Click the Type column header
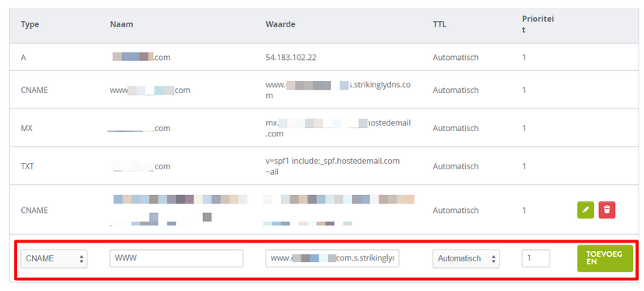 tap(30, 24)
